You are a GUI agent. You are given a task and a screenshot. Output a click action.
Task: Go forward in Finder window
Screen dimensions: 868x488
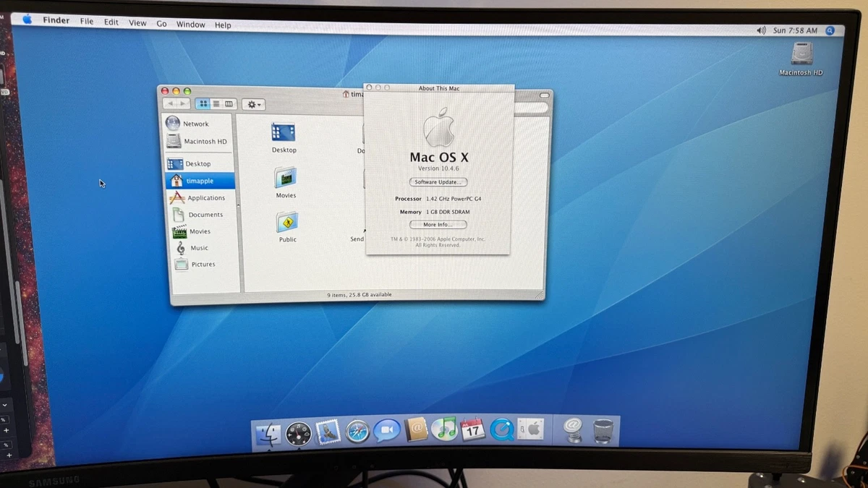tap(184, 104)
